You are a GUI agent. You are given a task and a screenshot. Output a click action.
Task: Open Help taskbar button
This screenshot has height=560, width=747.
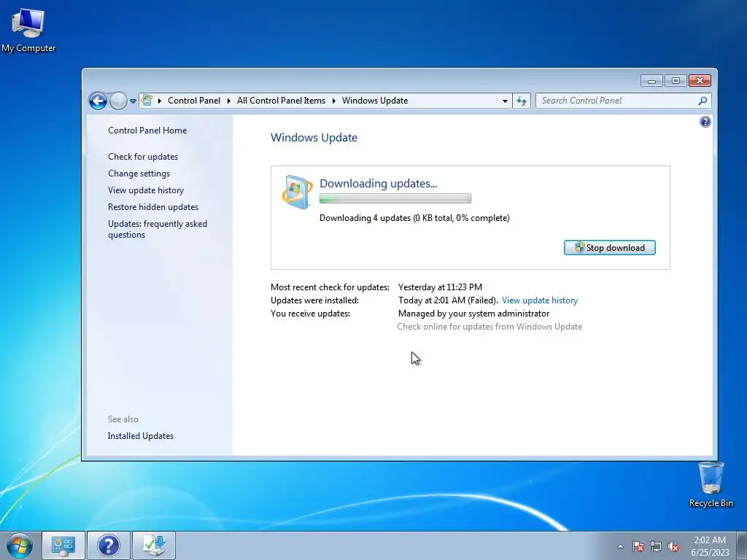pos(108,545)
